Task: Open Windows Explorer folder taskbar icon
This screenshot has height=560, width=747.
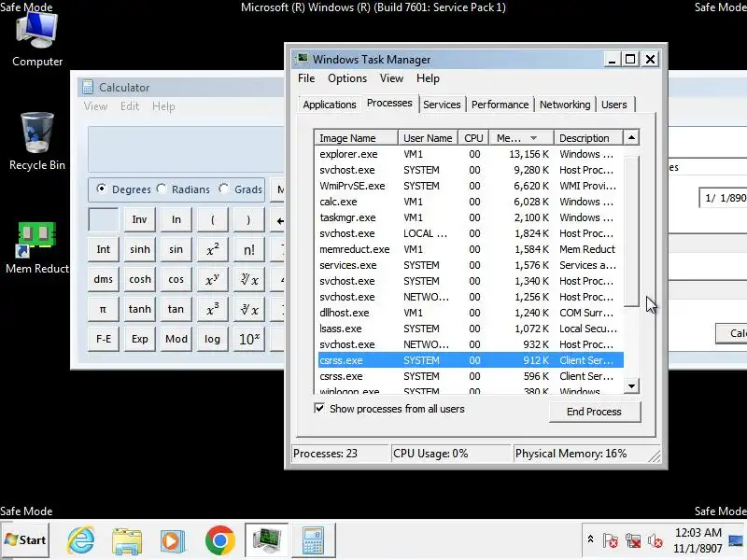Action: click(x=127, y=540)
